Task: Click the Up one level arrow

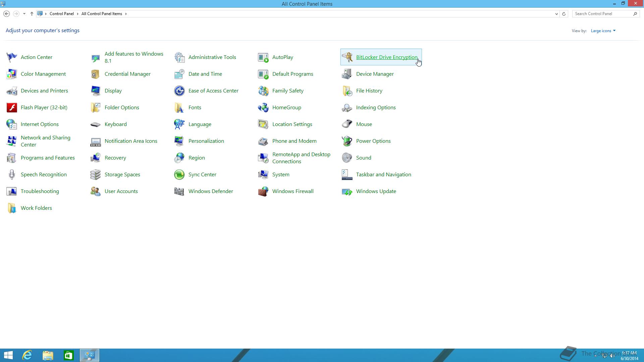Action: coord(32,14)
